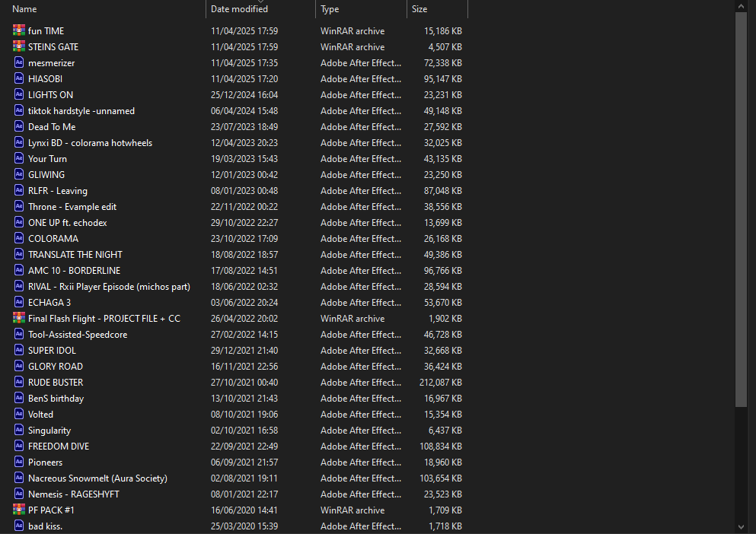This screenshot has height=534, width=756.
Task: Click the date 12/01/2023 00:42 of GLIWING
Action: click(244, 174)
